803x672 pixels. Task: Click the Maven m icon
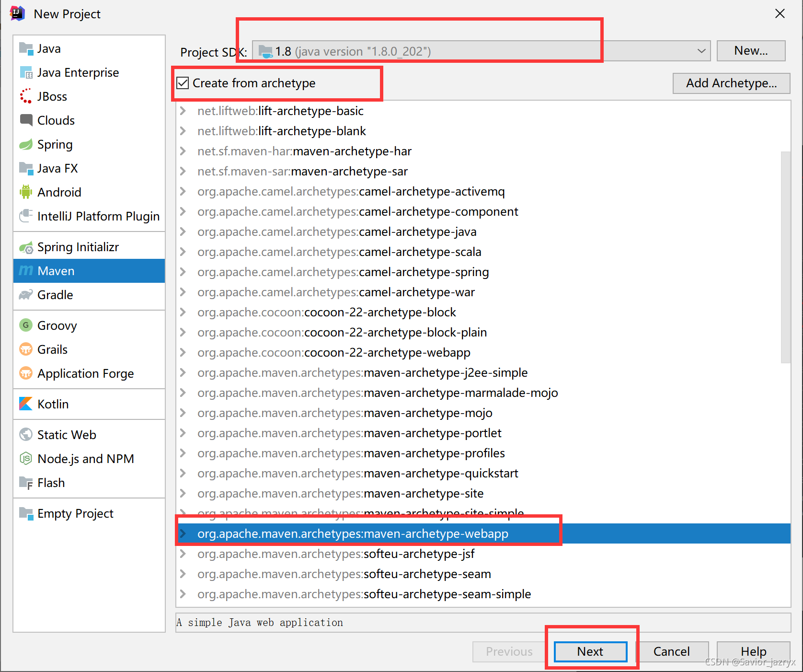tap(26, 271)
